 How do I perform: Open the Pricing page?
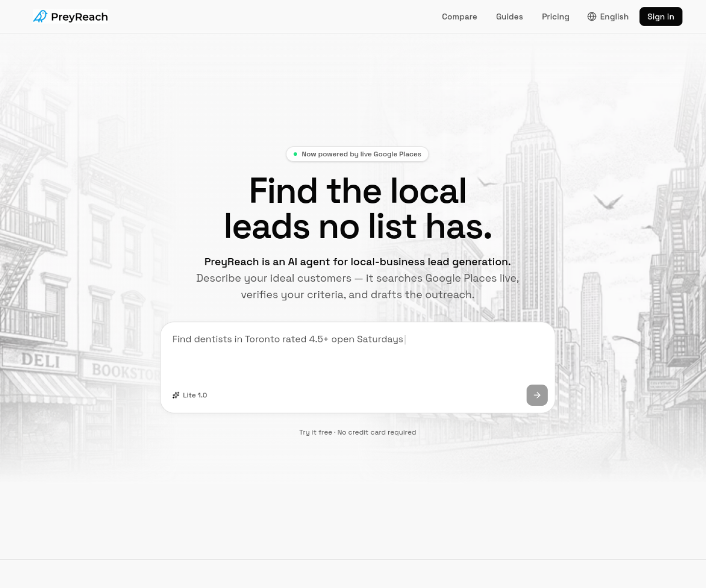point(555,17)
